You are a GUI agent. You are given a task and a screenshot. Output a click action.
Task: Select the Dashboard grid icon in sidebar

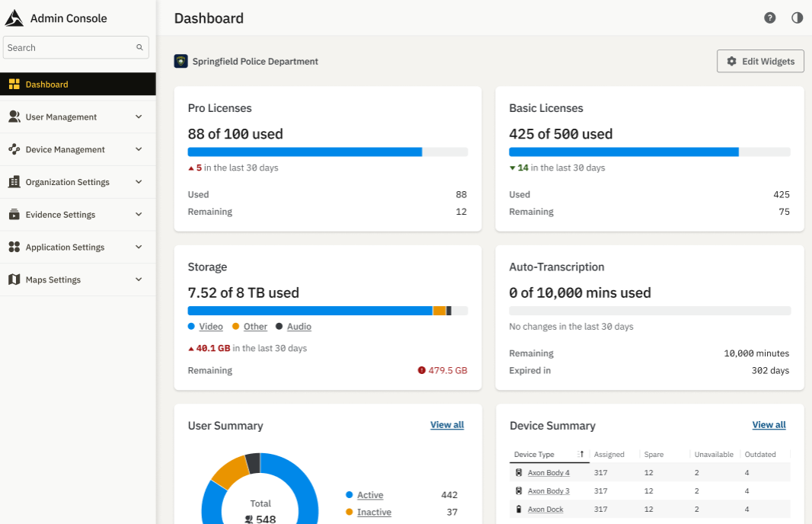(x=13, y=84)
